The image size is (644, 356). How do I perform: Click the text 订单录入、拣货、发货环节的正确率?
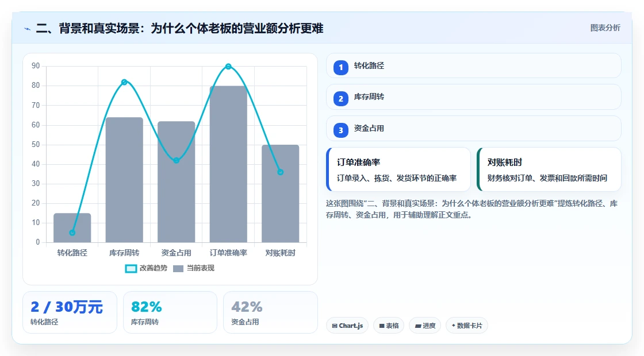click(397, 178)
